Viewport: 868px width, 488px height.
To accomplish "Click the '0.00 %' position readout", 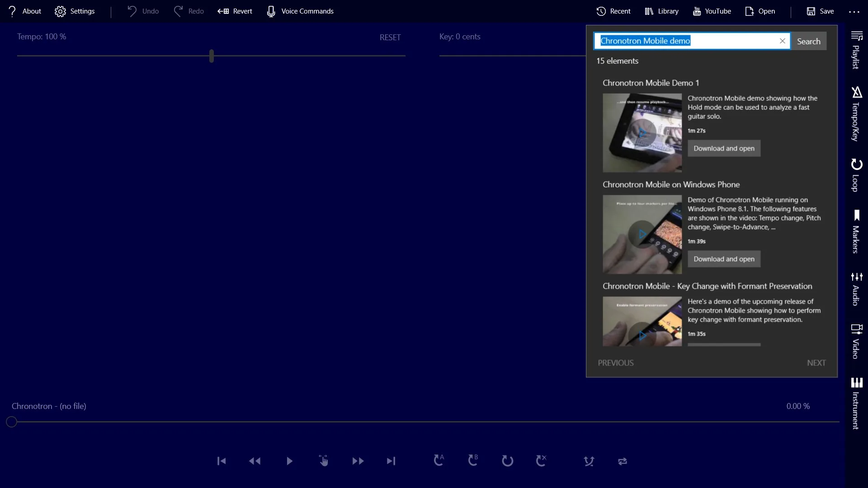I will [798, 406].
